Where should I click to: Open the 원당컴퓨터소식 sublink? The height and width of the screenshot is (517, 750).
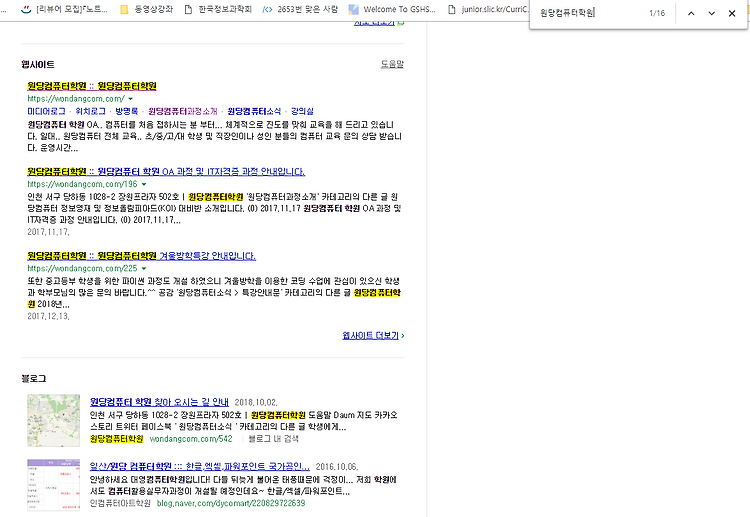click(254, 111)
